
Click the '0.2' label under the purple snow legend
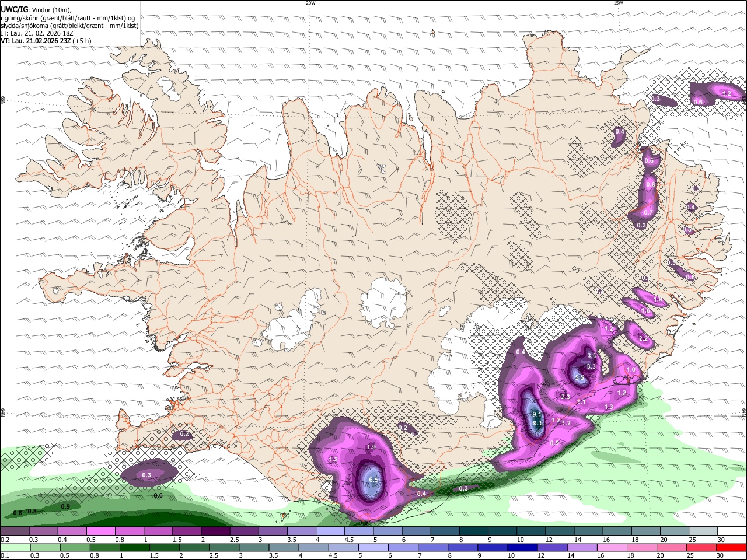pos(4,540)
